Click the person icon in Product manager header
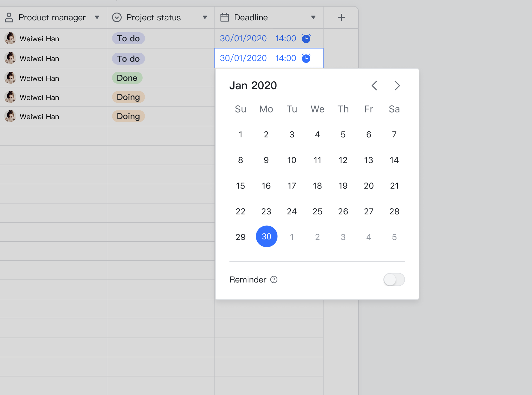532x395 pixels. tap(9, 17)
